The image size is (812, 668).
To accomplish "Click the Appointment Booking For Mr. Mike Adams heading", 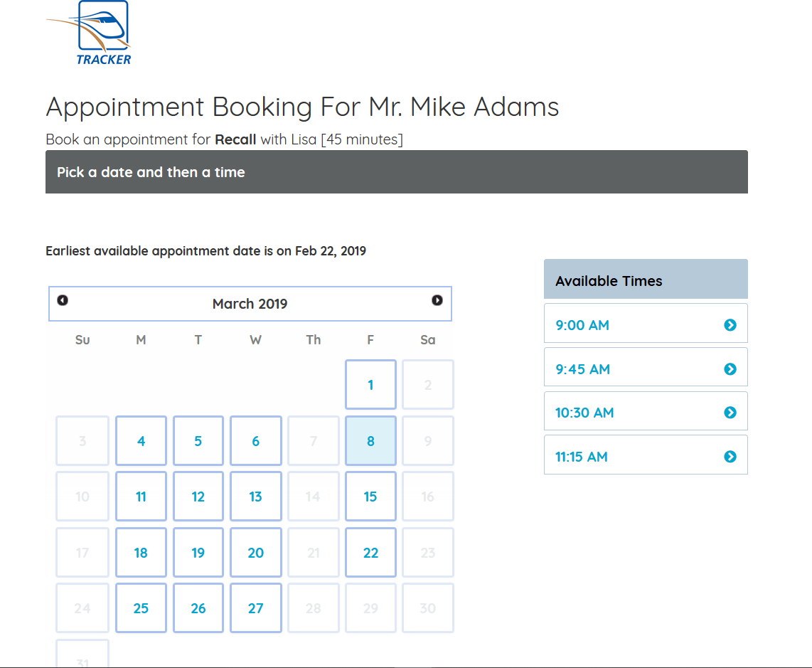I will tap(302, 107).
